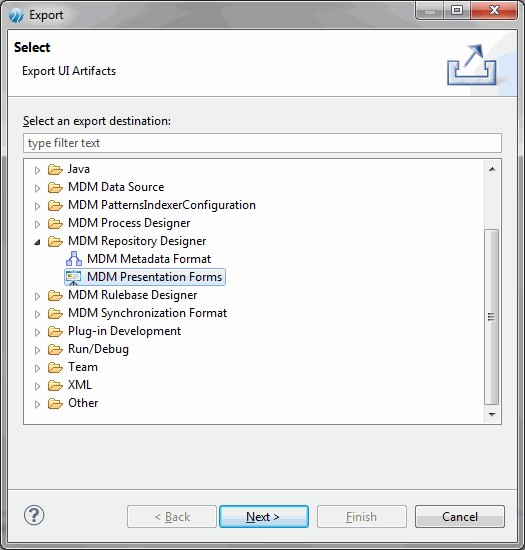Screen dimensions: 525x550
Task: Click the tree scrollbar down arrow
Action: [492, 414]
